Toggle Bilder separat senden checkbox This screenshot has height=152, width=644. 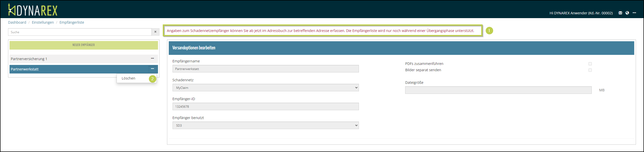click(590, 70)
